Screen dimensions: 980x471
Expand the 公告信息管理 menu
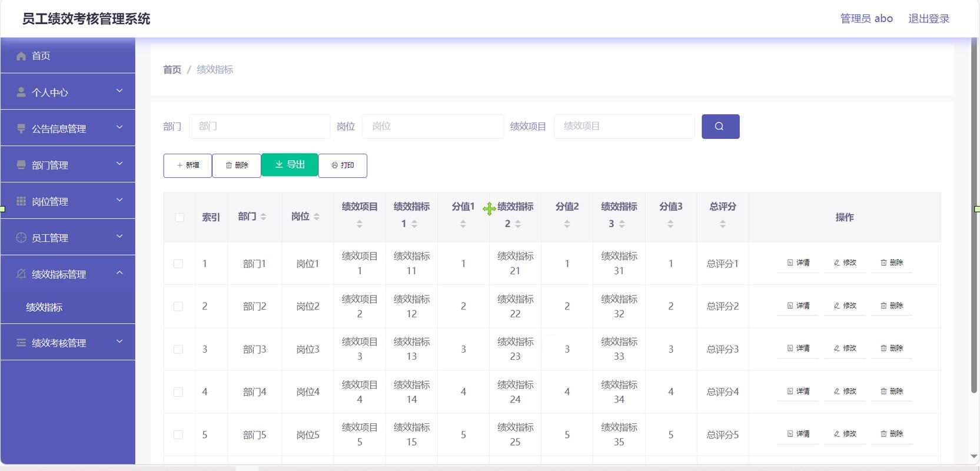(x=68, y=128)
